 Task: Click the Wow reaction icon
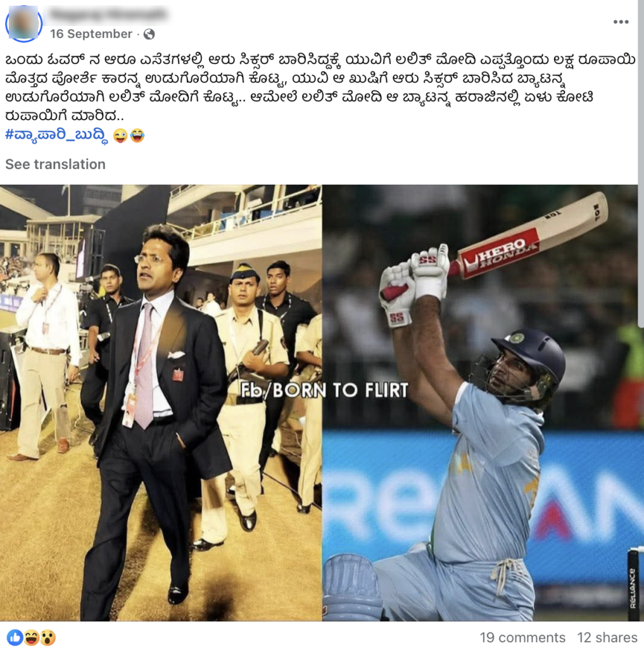coord(47,637)
